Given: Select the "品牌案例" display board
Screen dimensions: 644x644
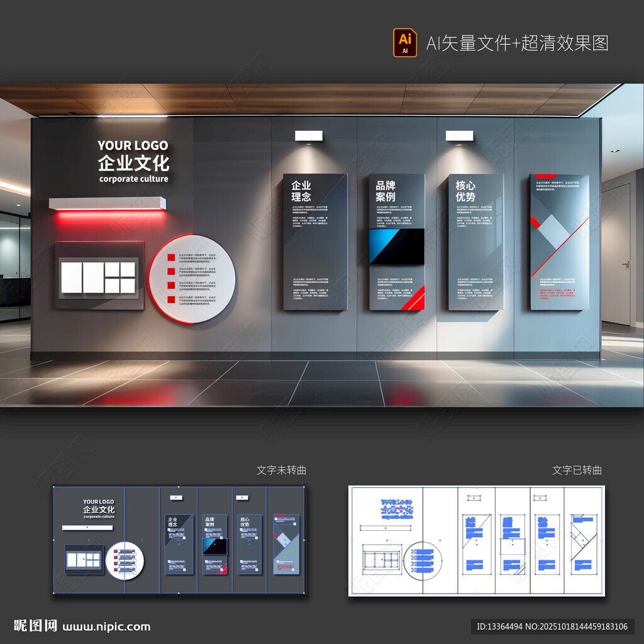Looking at the screenshot, I should [x=397, y=242].
